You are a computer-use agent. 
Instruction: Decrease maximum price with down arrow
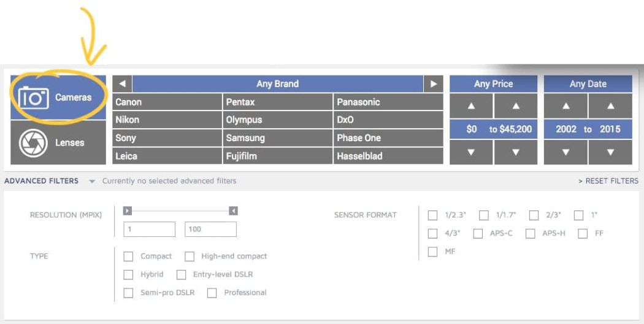coord(515,152)
